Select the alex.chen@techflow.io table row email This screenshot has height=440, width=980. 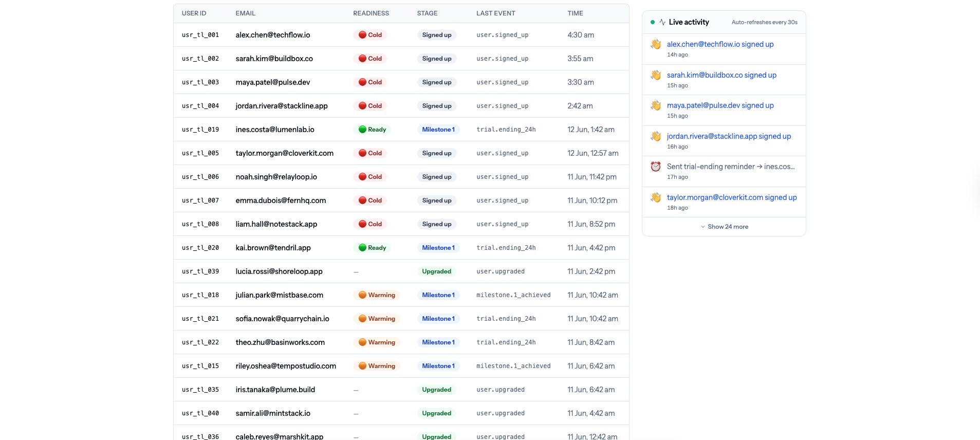[273, 35]
